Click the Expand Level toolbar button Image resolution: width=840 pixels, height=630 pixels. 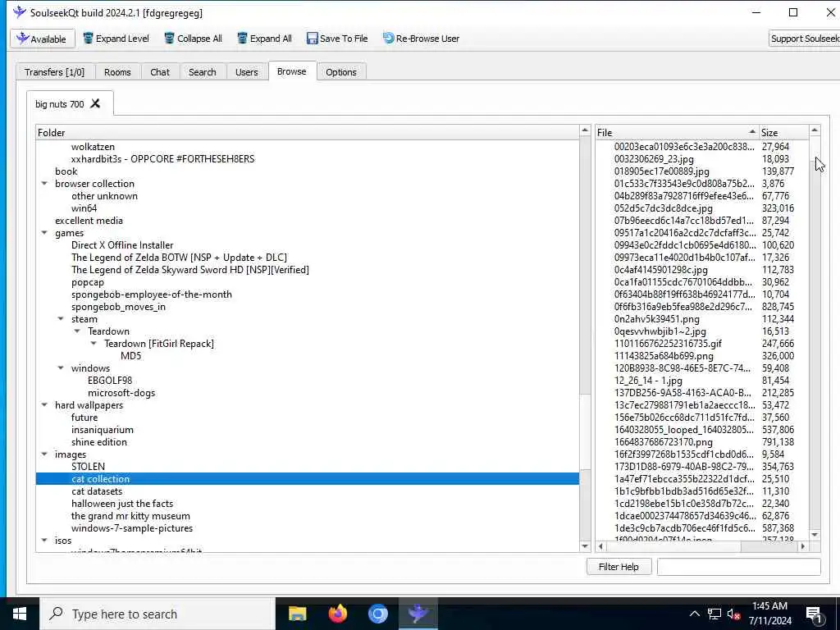[x=116, y=39]
